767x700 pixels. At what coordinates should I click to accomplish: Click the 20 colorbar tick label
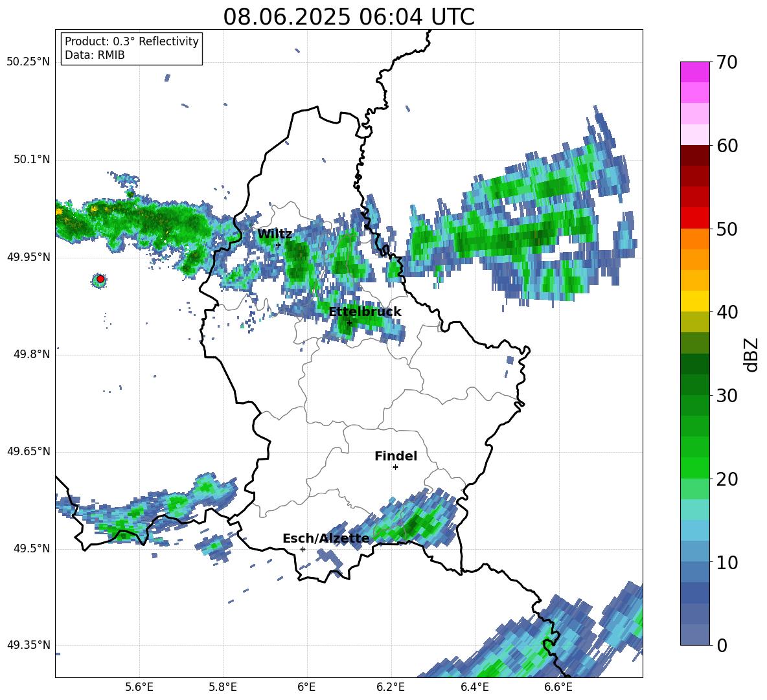click(x=726, y=479)
